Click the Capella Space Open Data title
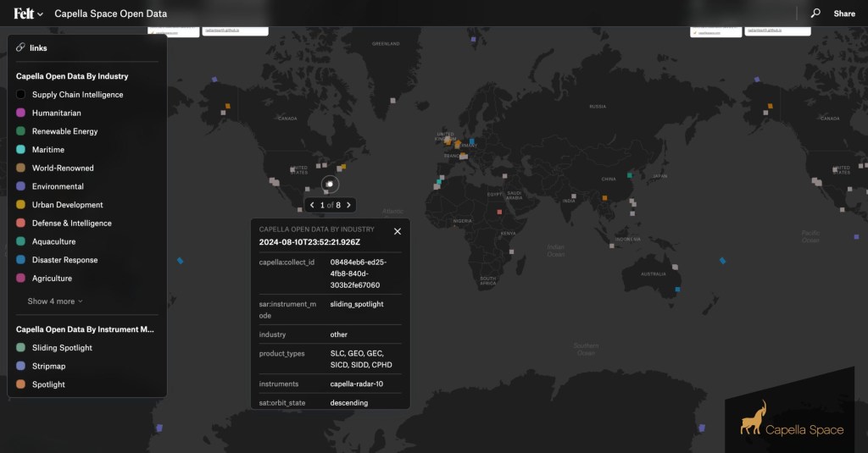 click(x=111, y=14)
